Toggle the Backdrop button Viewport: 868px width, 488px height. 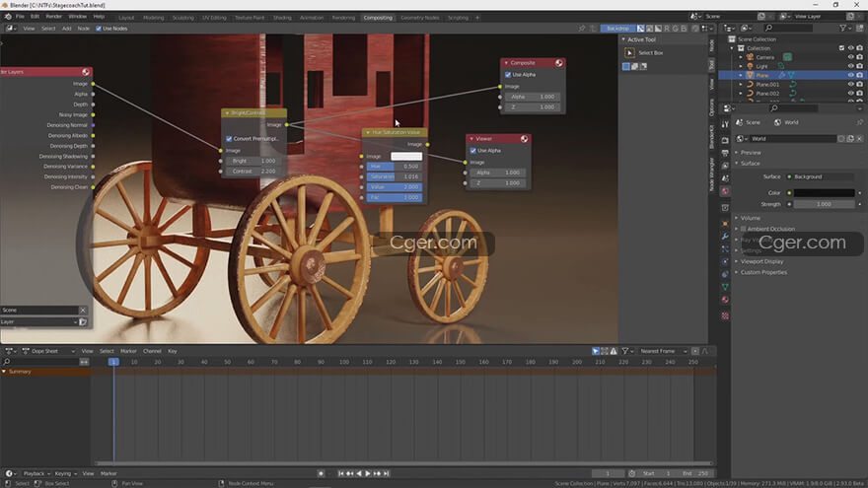click(x=617, y=29)
